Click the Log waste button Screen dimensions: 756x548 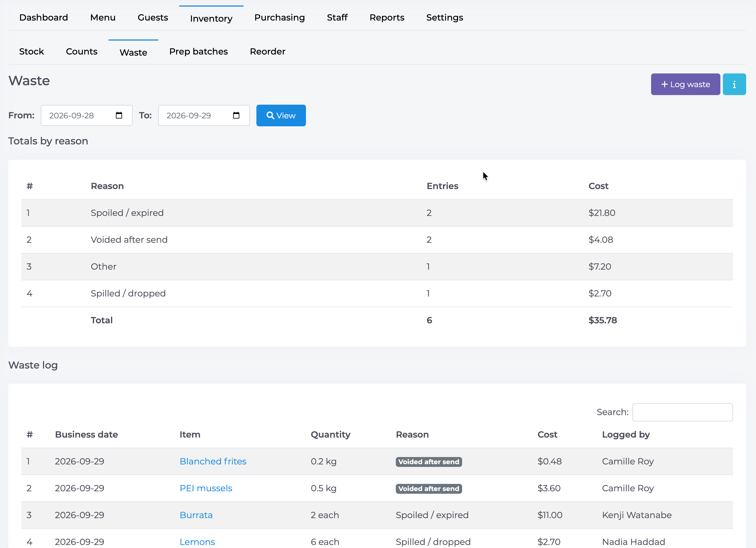pos(685,84)
